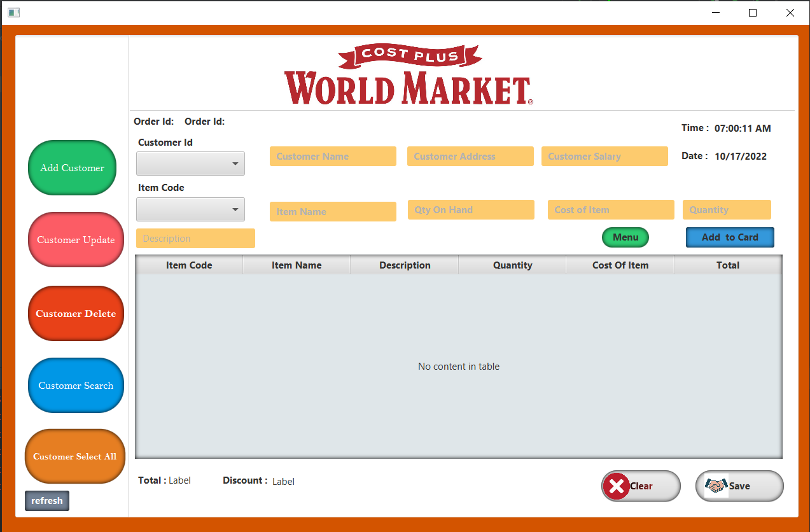The width and height of the screenshot is (810, 532).
Task: Focus the Qty On Hand field
Action: tap(471, 210)
